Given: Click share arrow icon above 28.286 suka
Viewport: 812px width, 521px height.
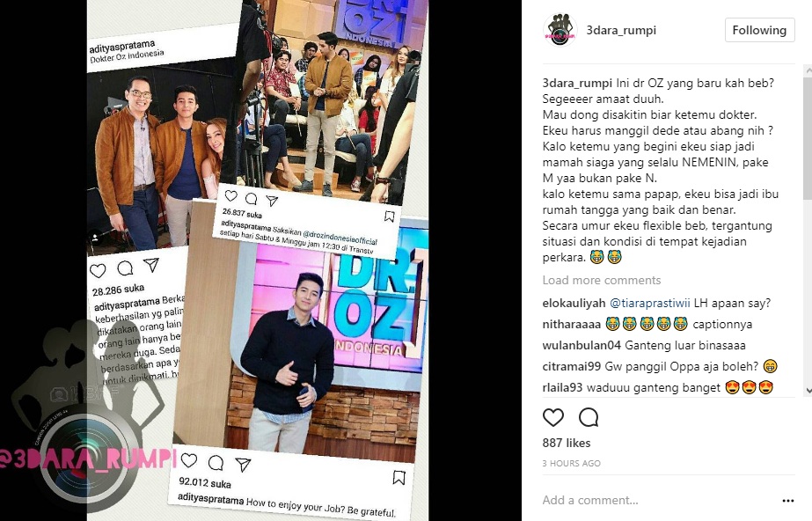Looking at the screenshot, I should [x=151, y=265].
